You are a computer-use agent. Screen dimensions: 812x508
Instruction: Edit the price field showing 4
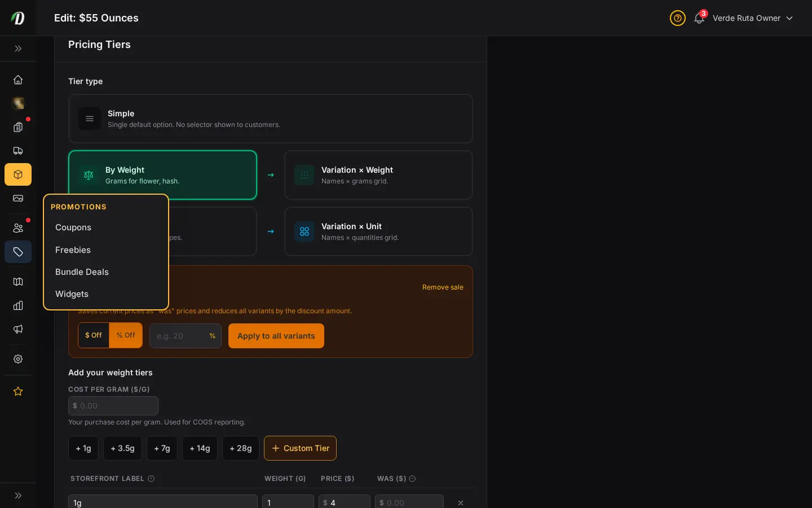point(345,502)
